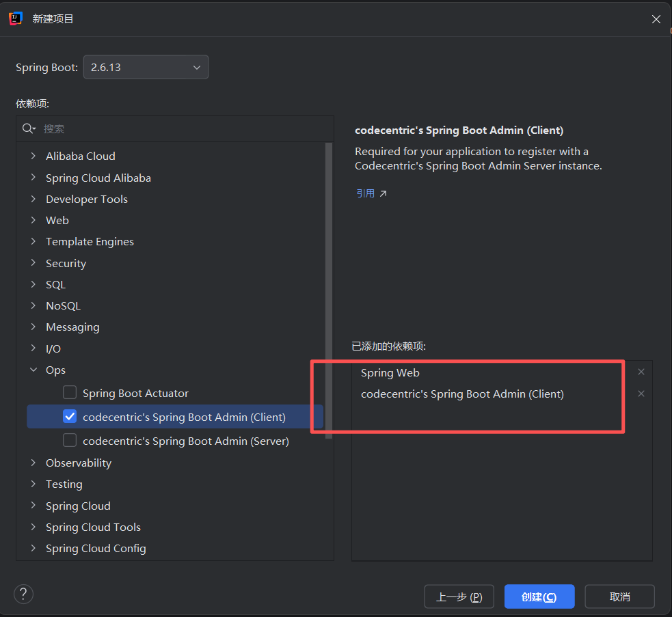Expand the Messaging category
The image size is (672, 617).
pos(33,327)
